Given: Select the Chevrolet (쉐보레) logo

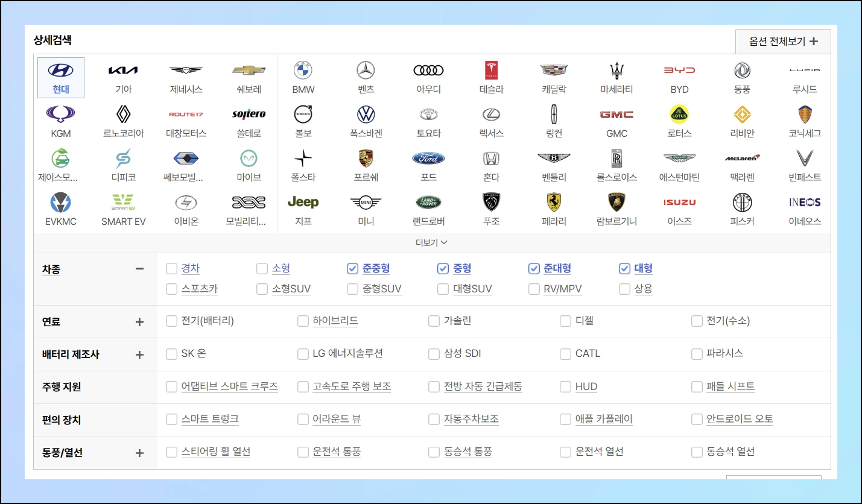Looking at the screenshot, I should tap(249, 71).
